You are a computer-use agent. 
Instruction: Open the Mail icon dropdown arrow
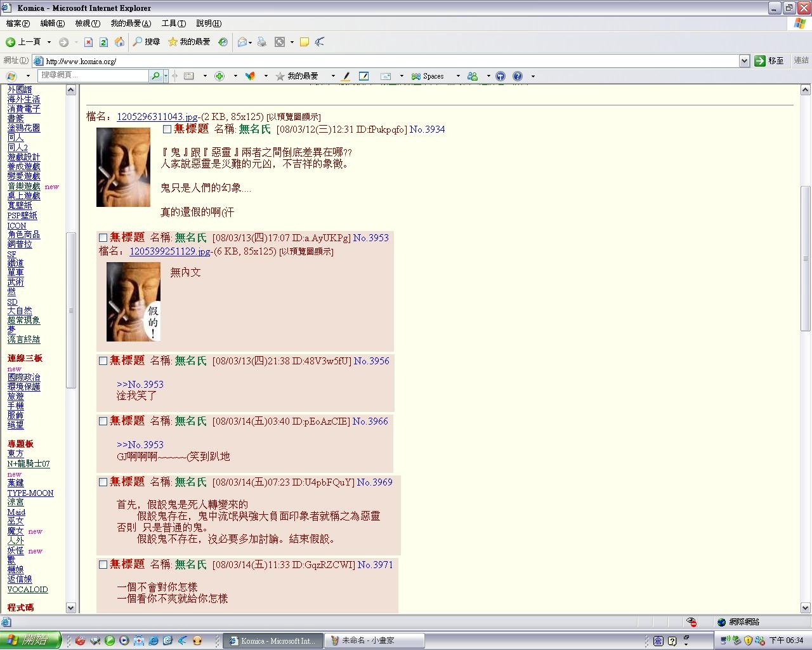pos(250,43)
